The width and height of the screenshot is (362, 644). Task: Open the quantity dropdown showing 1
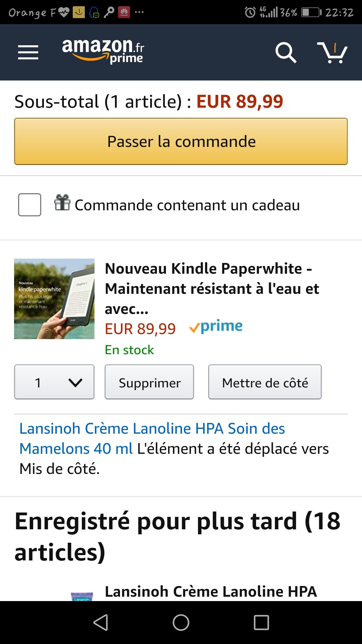point(54,382)
